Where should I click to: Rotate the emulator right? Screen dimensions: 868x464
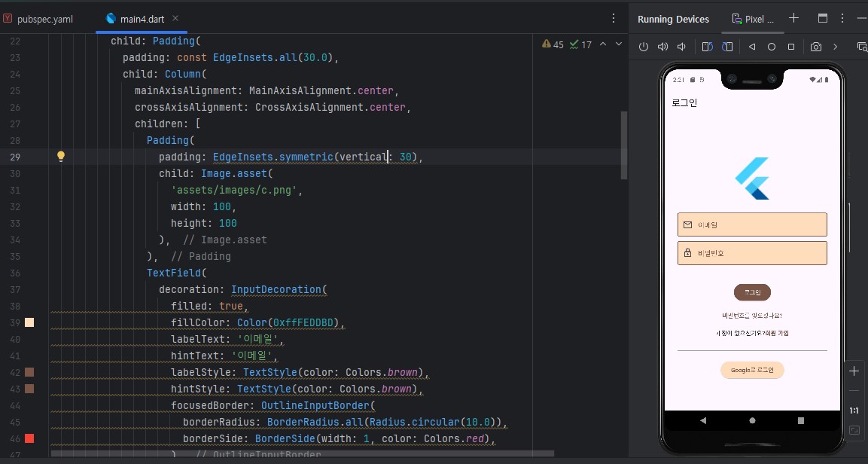tap(727, 47)
